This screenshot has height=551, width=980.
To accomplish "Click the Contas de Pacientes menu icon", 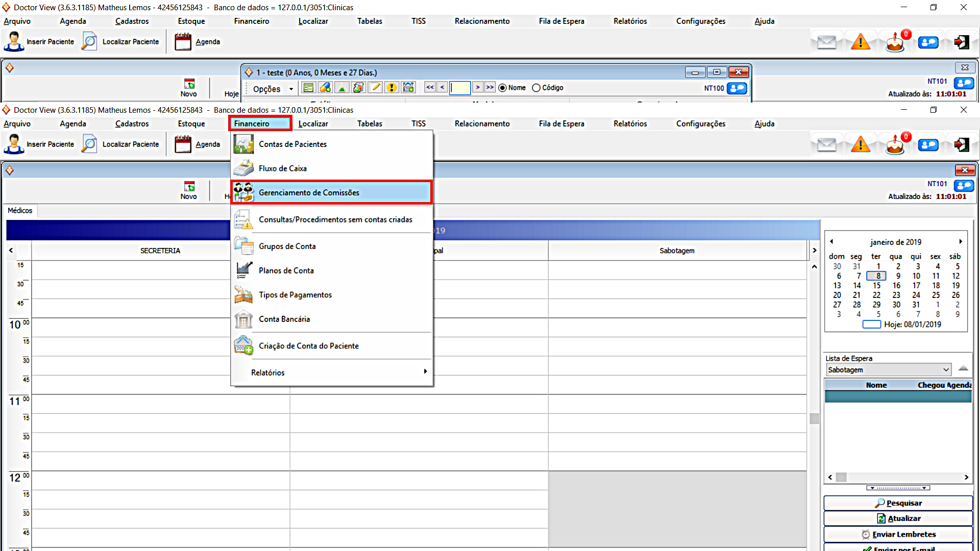I will pos(243,144).
